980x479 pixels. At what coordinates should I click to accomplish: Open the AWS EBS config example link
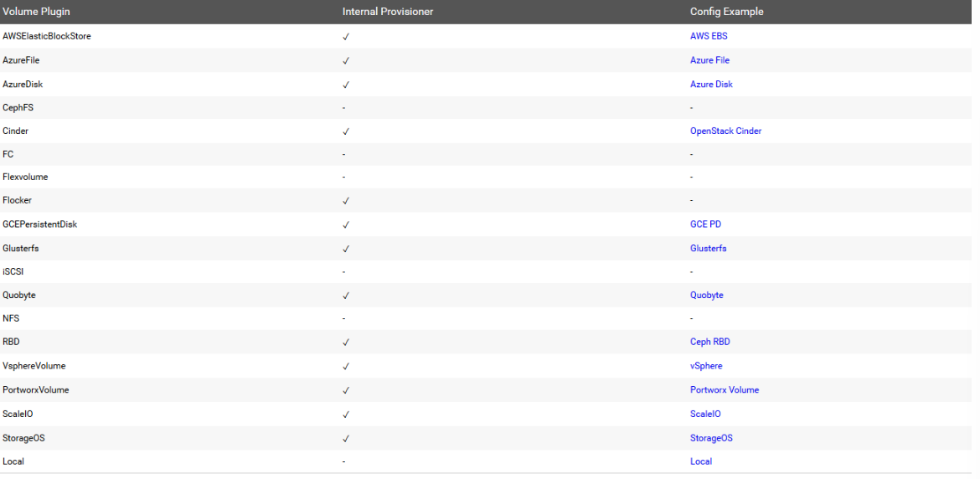[709, 36]
